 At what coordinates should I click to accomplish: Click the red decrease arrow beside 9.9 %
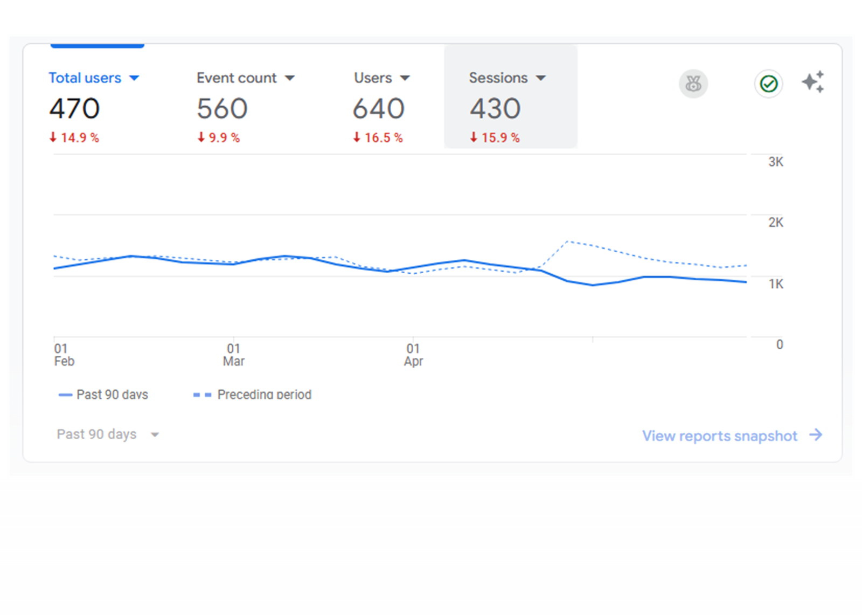tap(200, 137)
